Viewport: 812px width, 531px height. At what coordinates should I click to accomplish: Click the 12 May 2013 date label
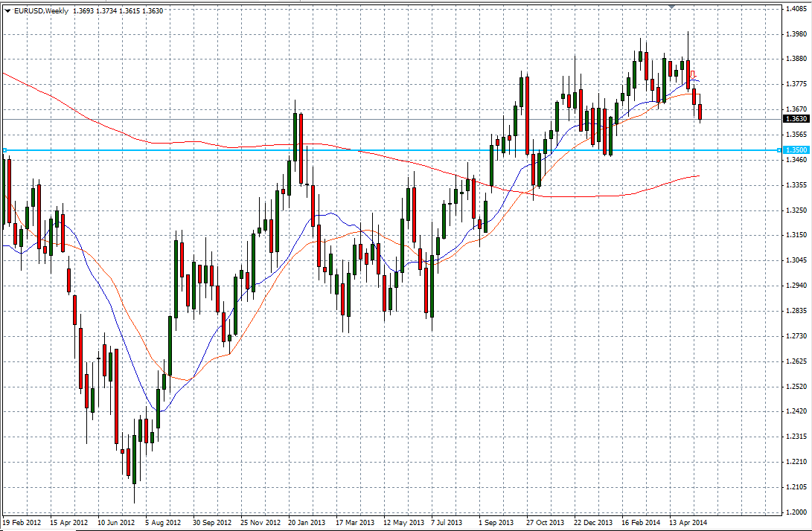click(x=403, y=522)
